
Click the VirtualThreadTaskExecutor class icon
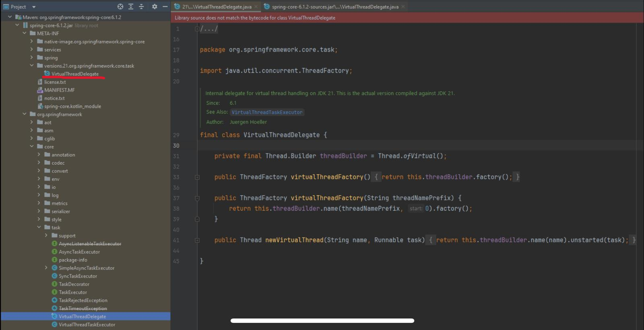click(x=54, y=324)
